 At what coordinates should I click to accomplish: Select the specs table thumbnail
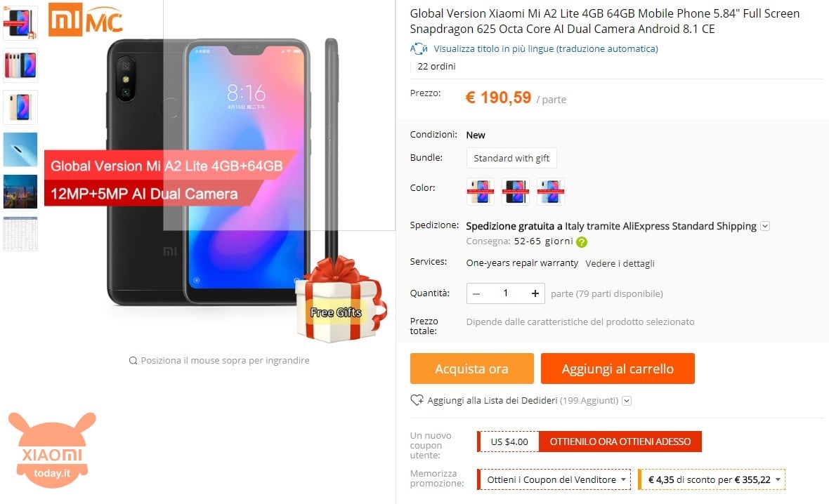click(x=20, y=234)
